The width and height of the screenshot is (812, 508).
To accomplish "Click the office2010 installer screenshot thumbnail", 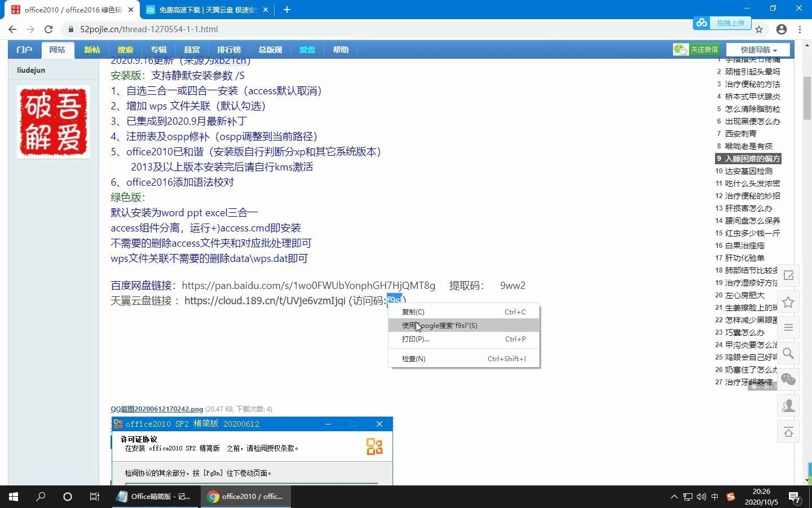I will (252, 451).
